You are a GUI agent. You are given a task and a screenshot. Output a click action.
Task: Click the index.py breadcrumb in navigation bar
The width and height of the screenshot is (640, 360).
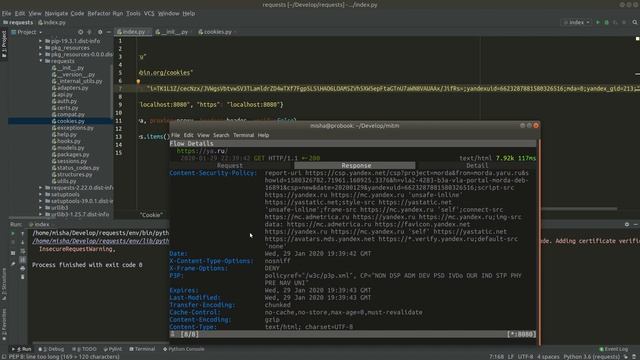pyautogui.click(x=52, y=22)
